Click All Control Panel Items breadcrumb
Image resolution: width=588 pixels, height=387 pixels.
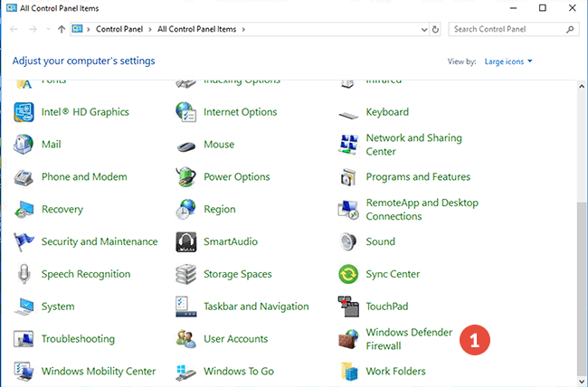click(197, 29)
